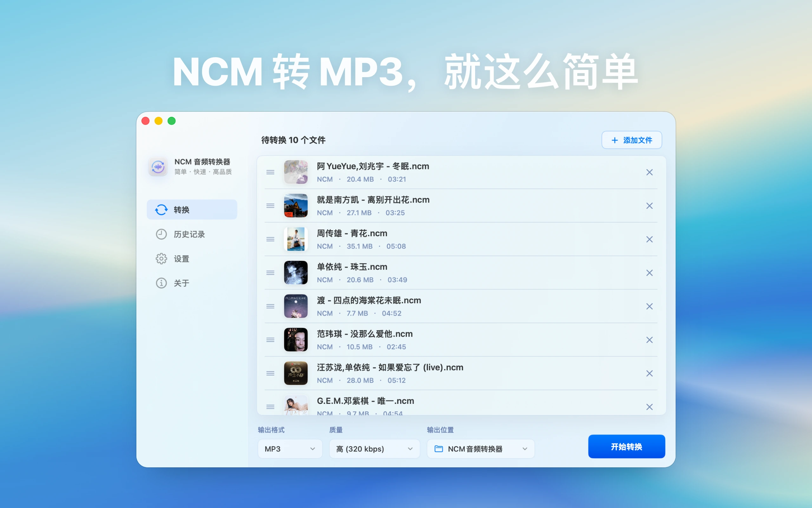Select file name G.E.M.邓紫棋 - 唯一.ncm
The image size is (812, 508).
(x=365, y=401)
